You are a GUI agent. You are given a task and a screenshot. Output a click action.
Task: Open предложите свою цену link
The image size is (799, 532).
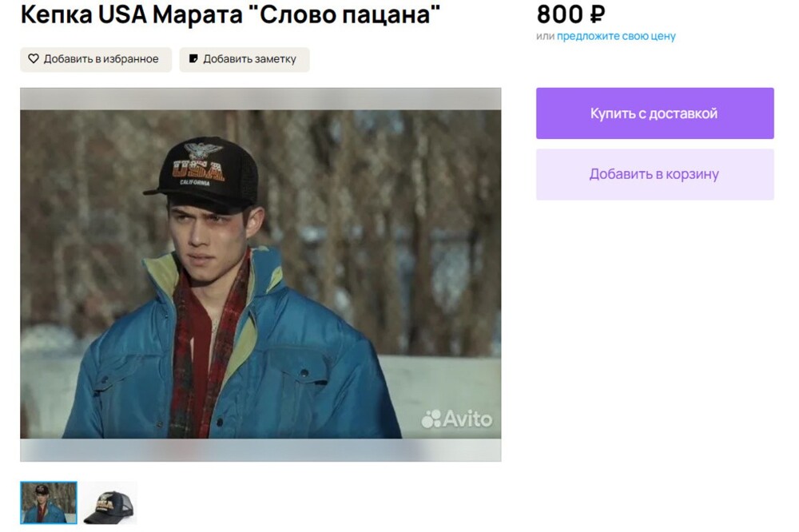point(616,36)
